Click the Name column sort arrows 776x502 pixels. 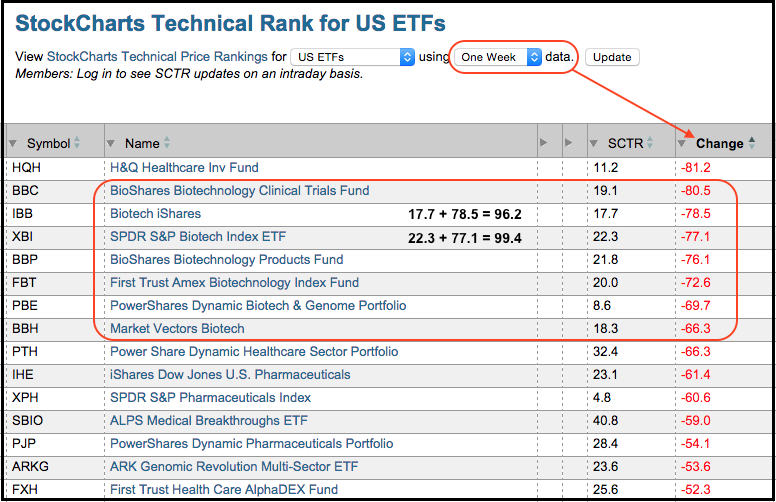click(167, 143)
